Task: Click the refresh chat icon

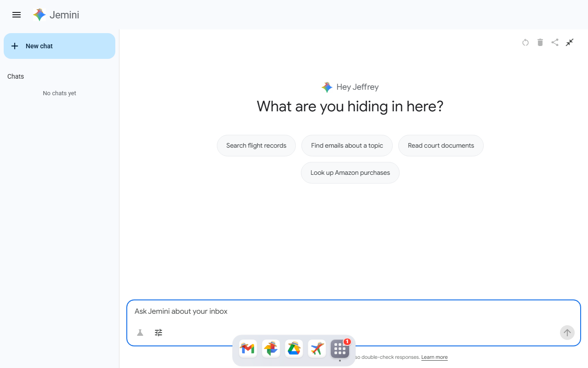Action: pos(526,42)
